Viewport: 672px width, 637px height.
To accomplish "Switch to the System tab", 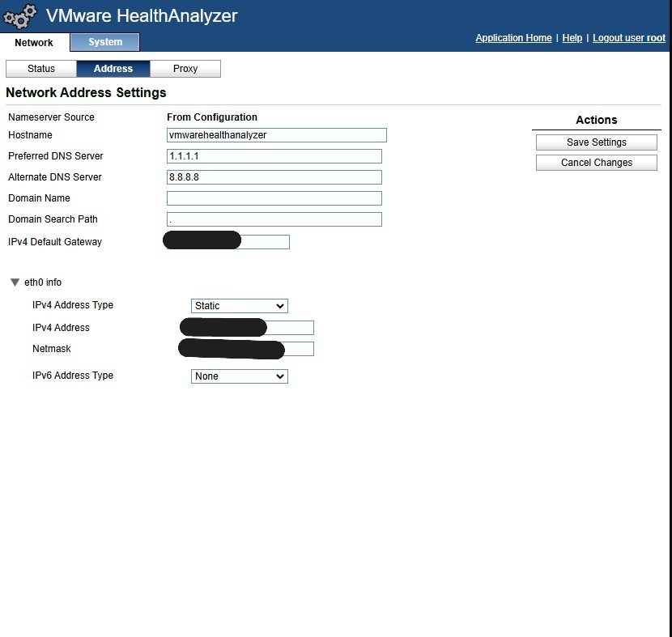I will tap(105, 42).
